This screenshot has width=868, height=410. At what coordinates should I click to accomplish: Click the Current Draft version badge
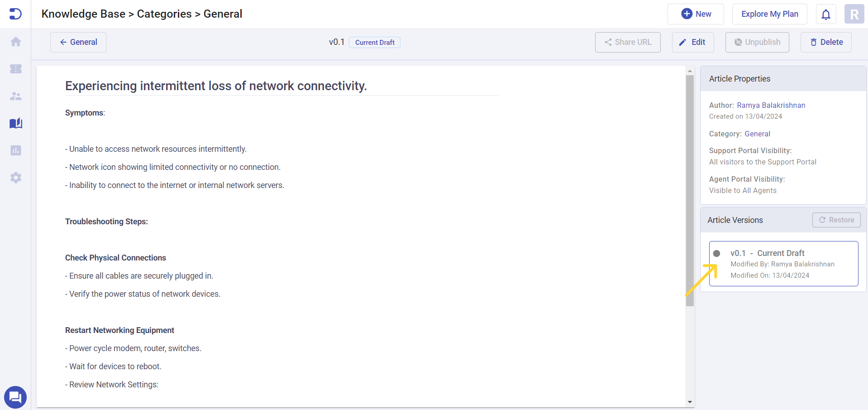pyautogui.click(x=375, y=43)
